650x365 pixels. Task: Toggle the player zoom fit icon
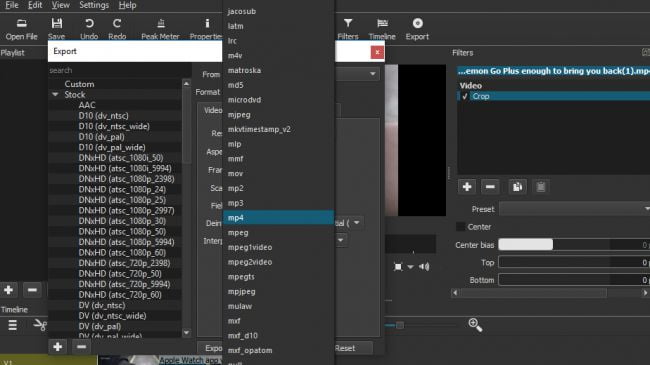tap(398, 267)
